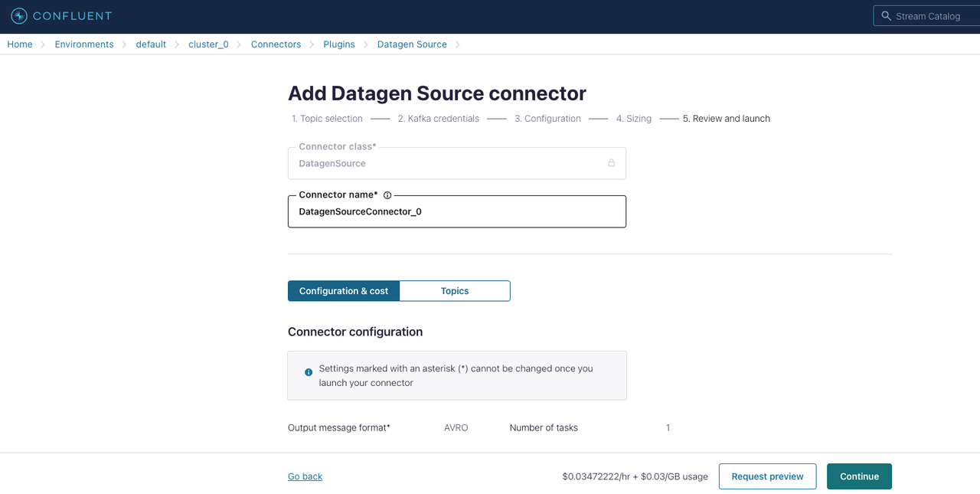Click the info icon in settings notice
The width and height of the screenshot is (980, 494).
pyautogui.click(x=309, y=372)
